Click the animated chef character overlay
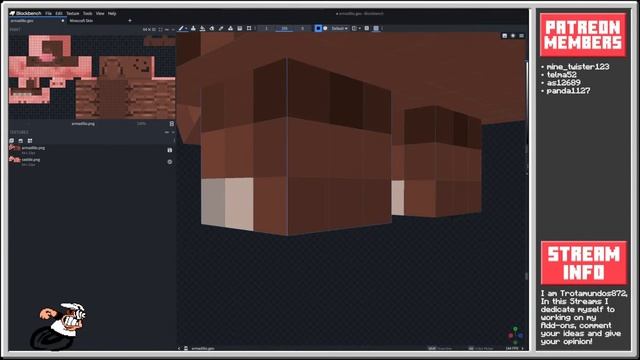Viewport: 640px width, 360px height. point(58,326)
